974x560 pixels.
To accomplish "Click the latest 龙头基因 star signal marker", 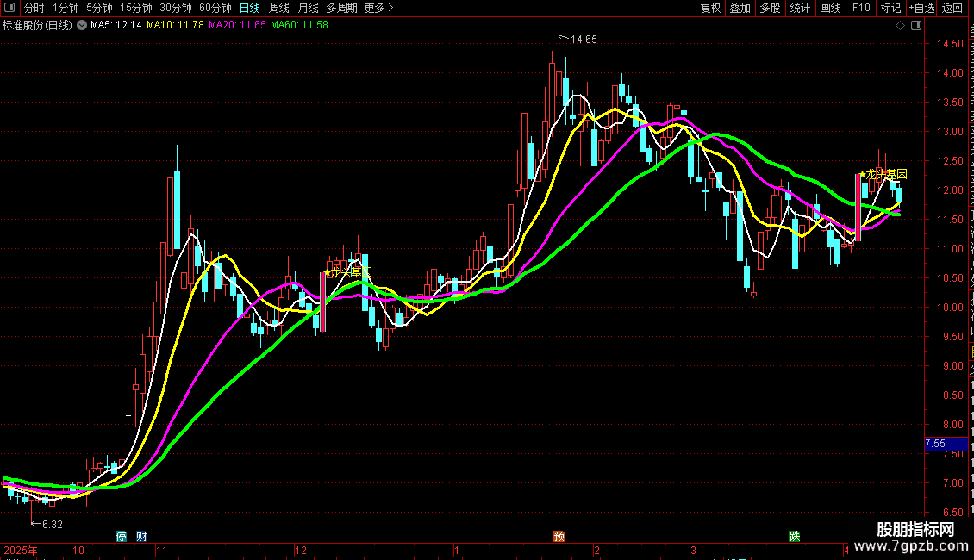I will coord(883,174).
